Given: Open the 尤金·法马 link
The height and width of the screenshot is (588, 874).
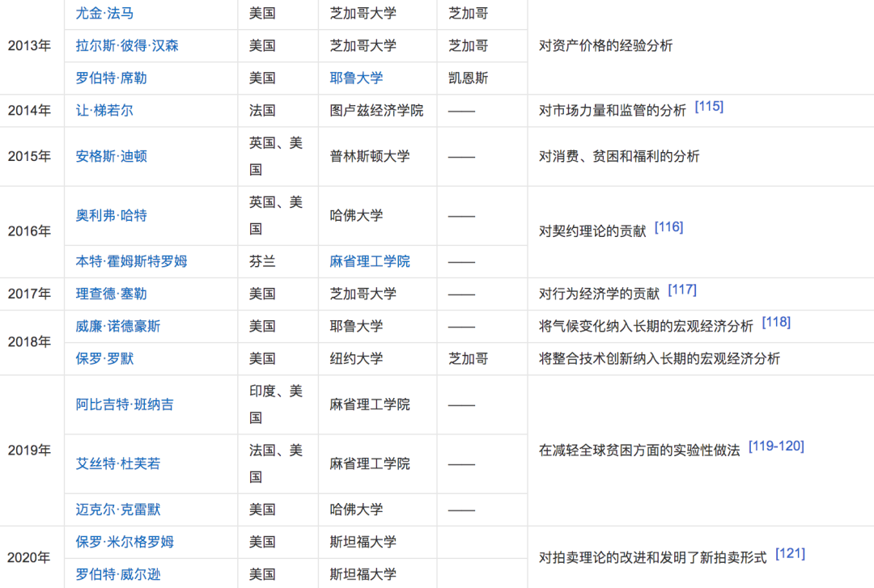Looking at the screenshot, I should (104, 14).
